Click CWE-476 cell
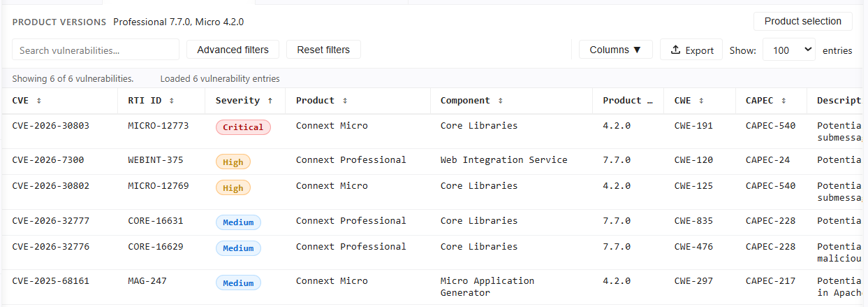The image size is (868, 307). pyautogui.click(x=693, y=246)
